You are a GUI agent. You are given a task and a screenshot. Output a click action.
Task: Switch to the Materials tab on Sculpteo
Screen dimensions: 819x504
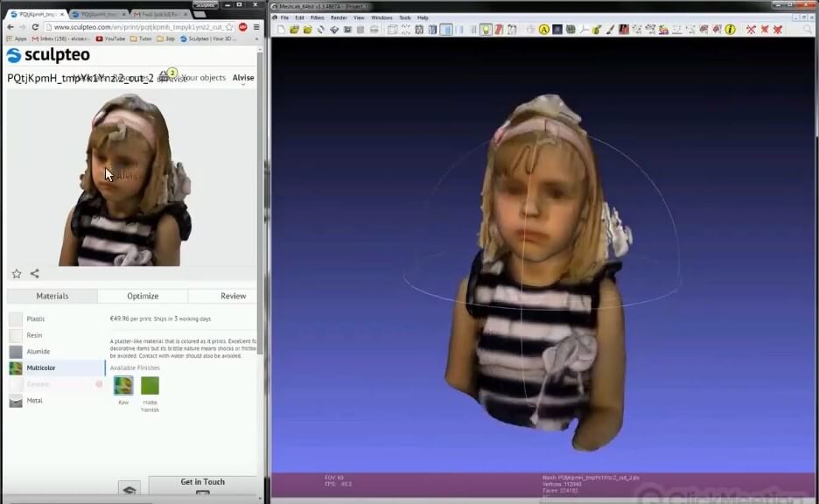(x=52, y=296)
